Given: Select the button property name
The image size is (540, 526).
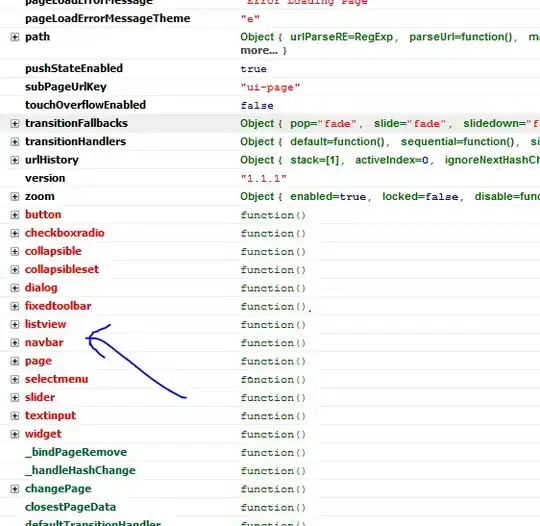Looking at the screenshot, I should pyautogui.click(x=43, y=215).
